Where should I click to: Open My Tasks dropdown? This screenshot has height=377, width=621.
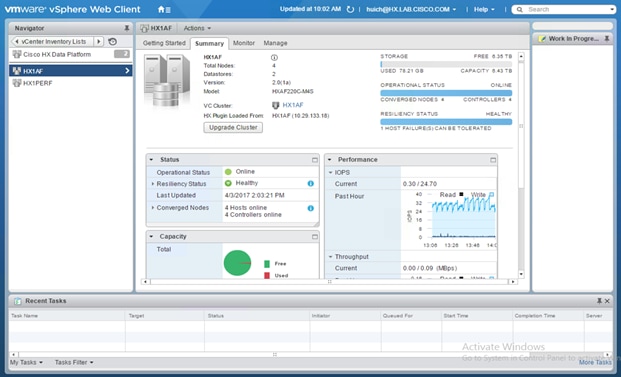(26, 362)
